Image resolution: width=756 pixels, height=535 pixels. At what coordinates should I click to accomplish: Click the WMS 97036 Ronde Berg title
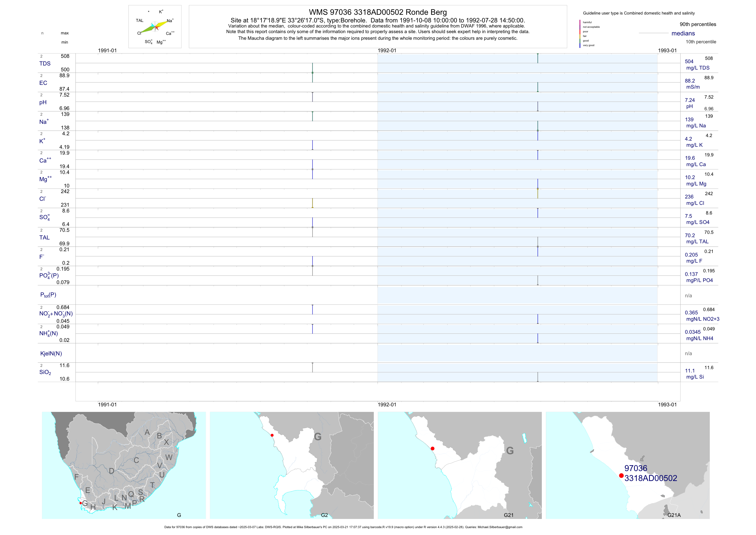tap(378, 12)
